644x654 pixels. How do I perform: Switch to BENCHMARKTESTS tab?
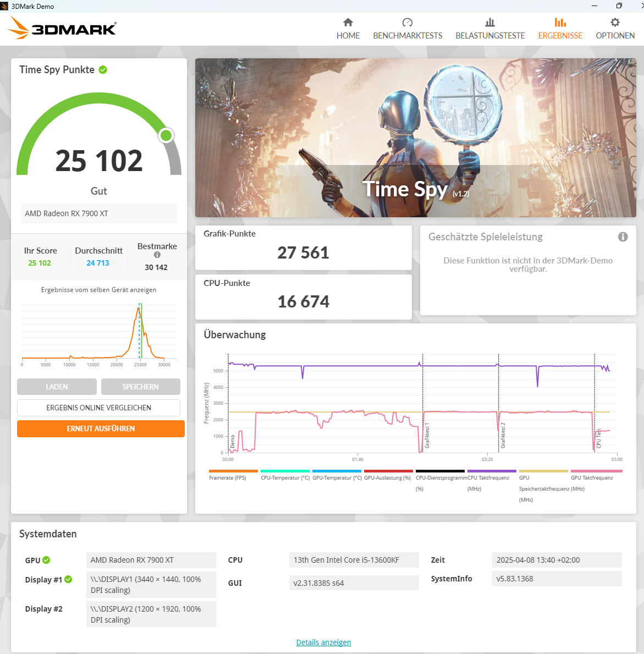click(x=408, y=29)
